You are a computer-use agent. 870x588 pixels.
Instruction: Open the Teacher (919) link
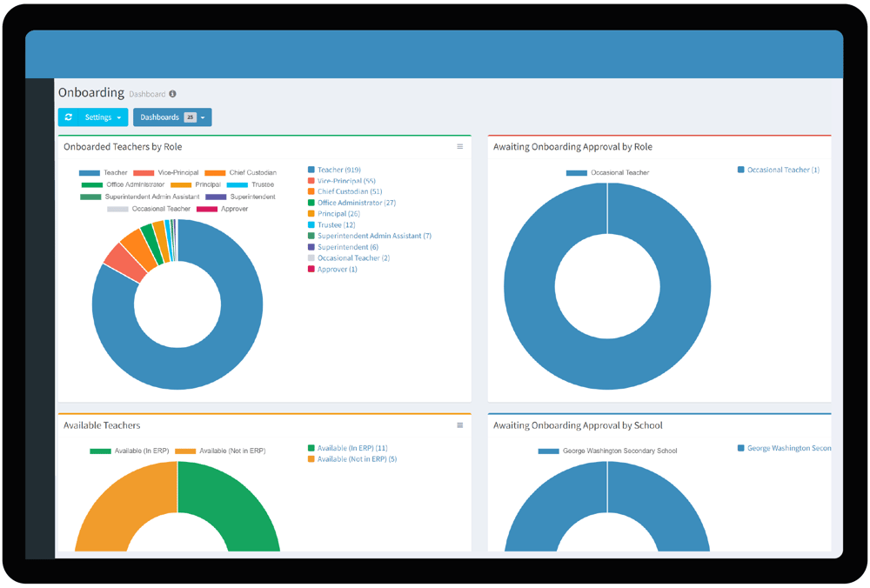339,170
